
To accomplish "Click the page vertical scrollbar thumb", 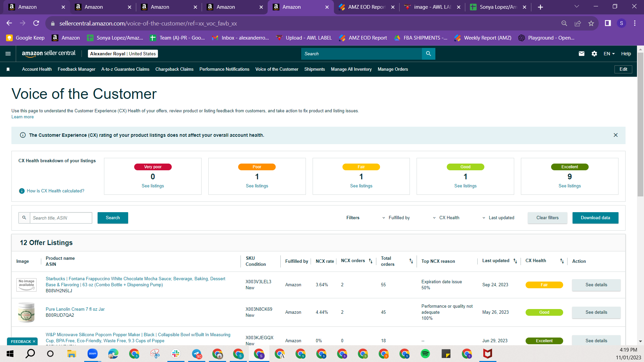I will coord(640,124).
